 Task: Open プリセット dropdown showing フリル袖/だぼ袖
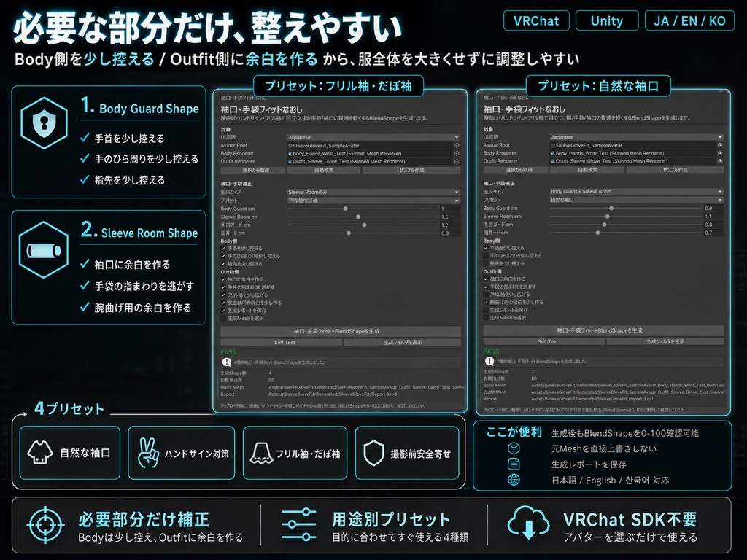point(373,201)
